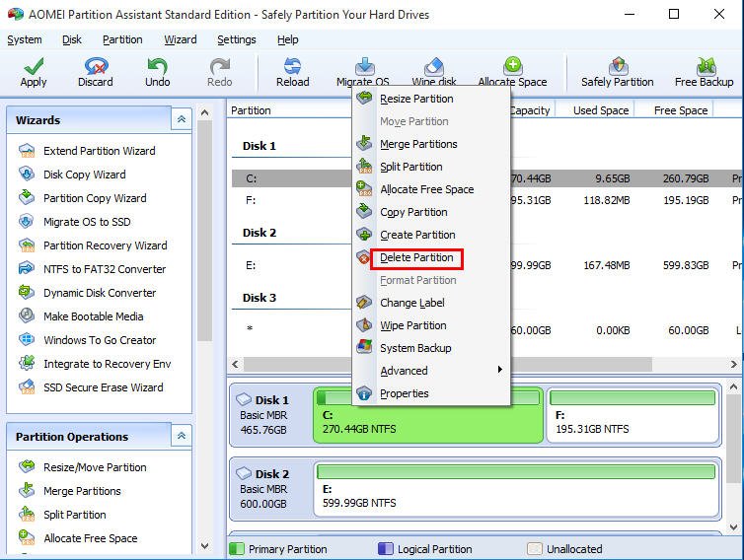
Task: Collapse the Partition Operations panel
Action: tap(182, 436)
